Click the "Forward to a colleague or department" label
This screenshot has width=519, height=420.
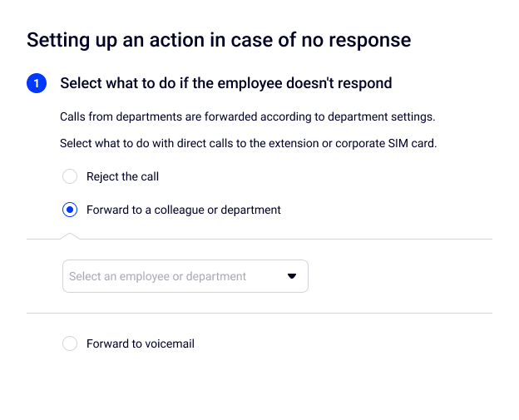coord(184,210)
